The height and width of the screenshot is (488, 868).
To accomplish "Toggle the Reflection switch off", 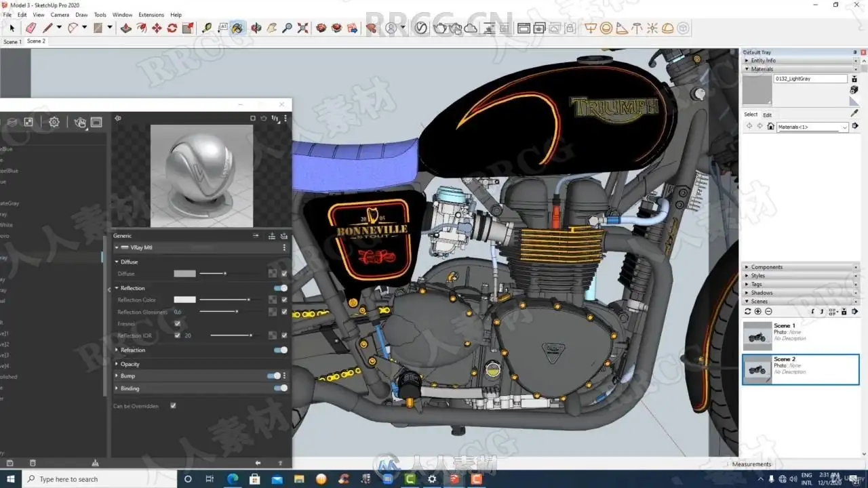I will [x=280, y=288].
